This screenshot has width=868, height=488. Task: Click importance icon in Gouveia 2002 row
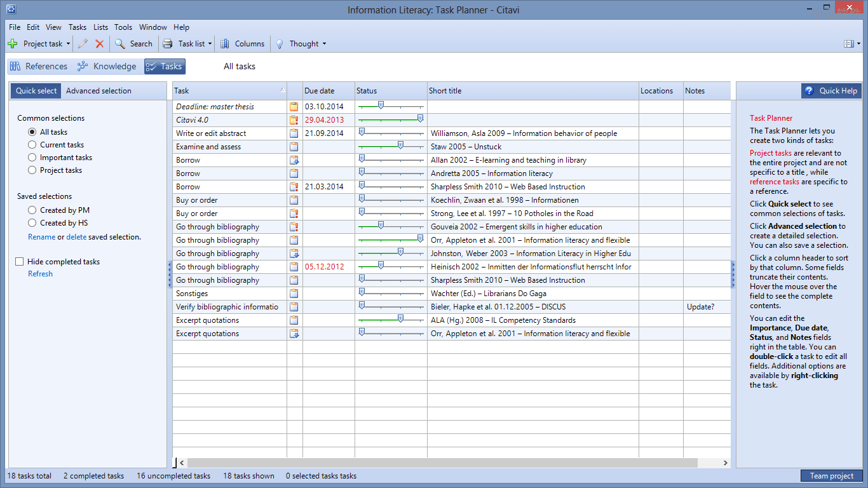[x=294, y=227]
